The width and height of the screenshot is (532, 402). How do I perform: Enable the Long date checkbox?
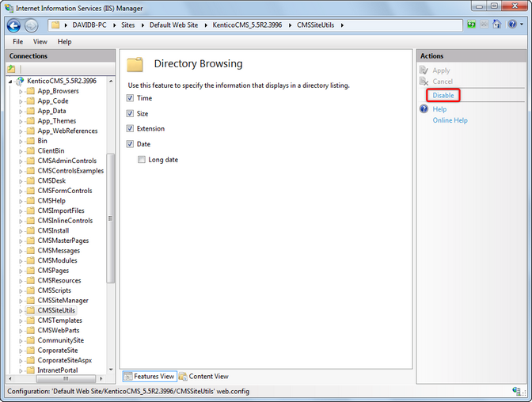[142, 159]
